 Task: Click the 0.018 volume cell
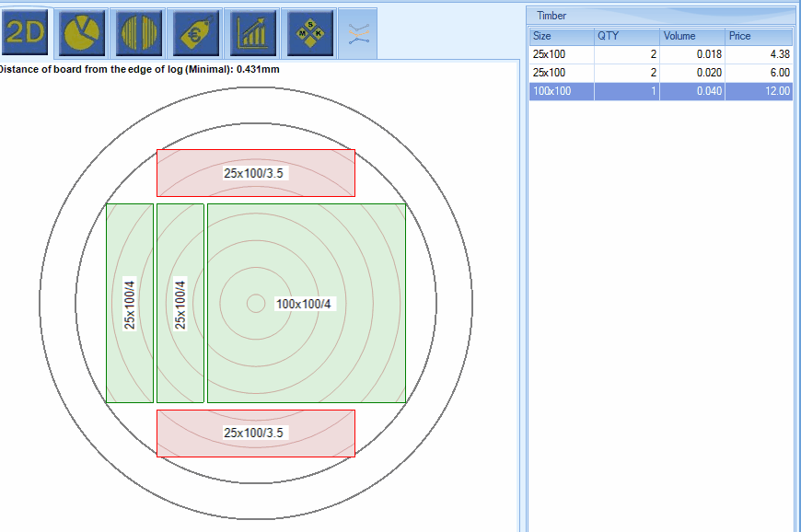(x=692, y=54)
